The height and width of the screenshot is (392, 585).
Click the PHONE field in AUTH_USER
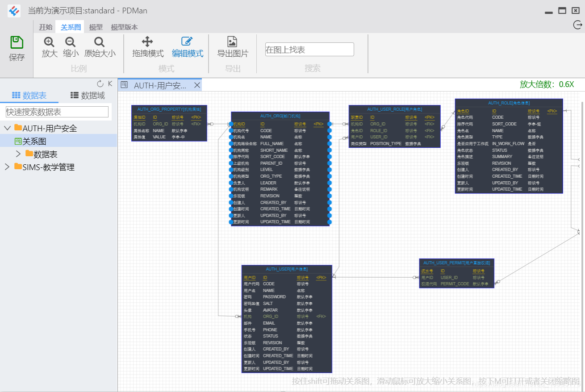click(x=270, y=330)
